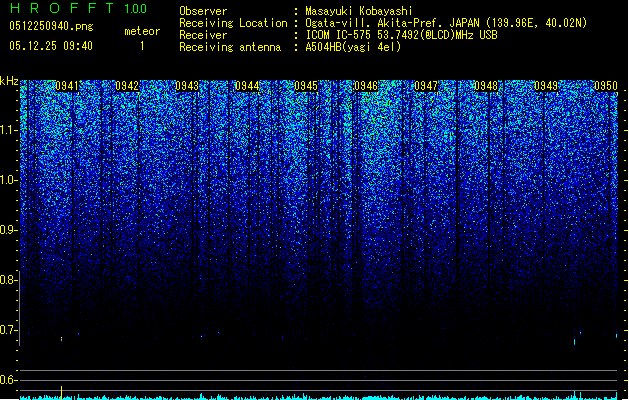Screen dimensions: 629x400
Task: Click the meteor echo dot below 0941
Action: pos(61,339)
